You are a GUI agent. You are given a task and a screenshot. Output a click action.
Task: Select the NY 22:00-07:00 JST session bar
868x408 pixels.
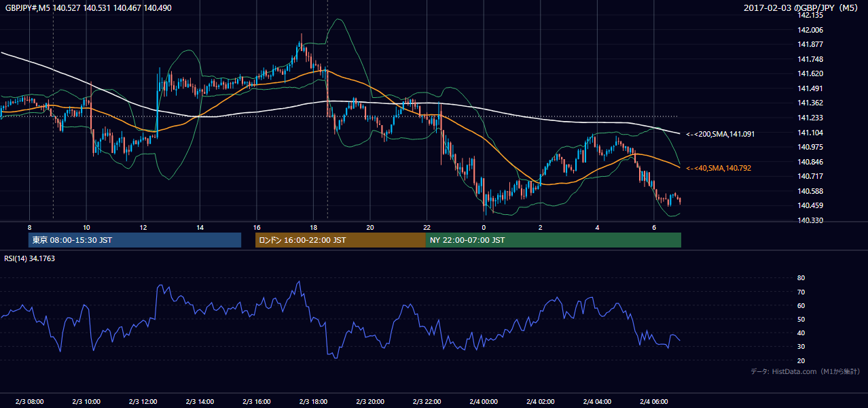554,240
